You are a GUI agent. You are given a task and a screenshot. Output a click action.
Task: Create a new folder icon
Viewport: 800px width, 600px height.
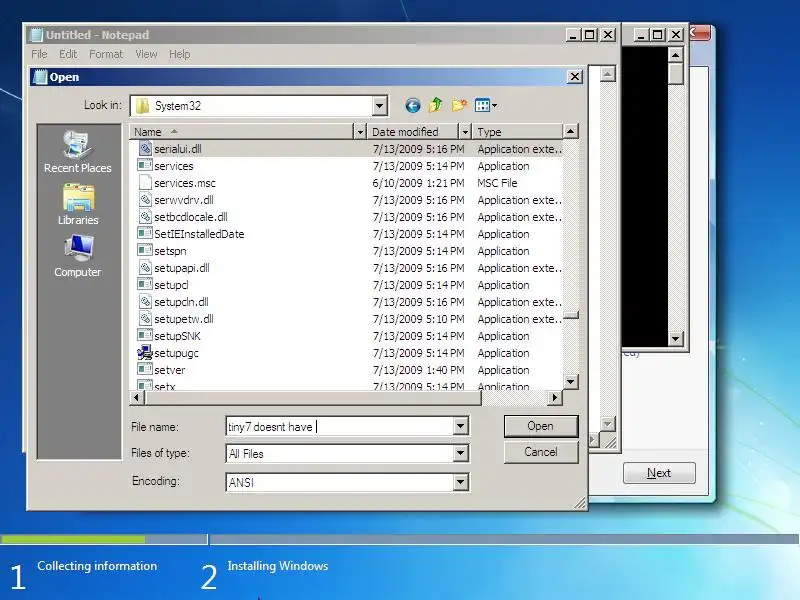tap(459, 105)
